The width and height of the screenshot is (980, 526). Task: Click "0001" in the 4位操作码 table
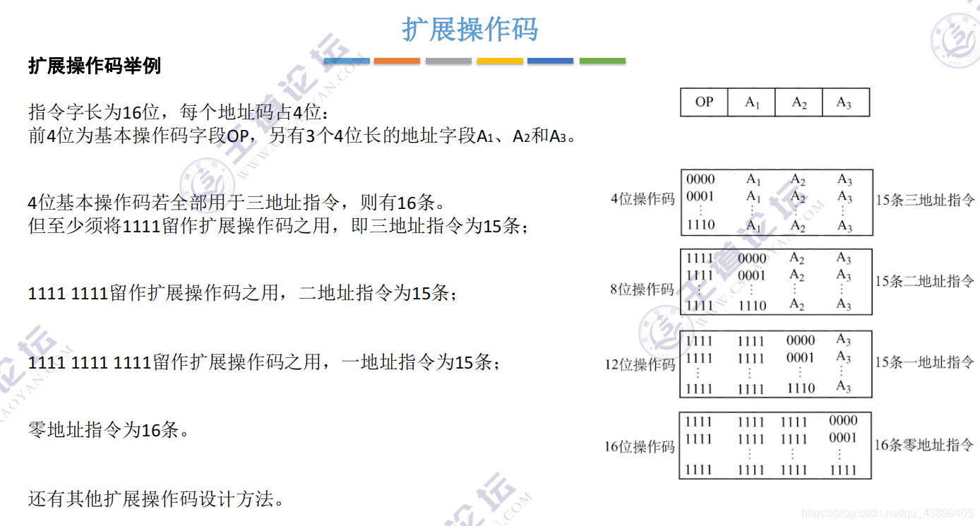700,196
